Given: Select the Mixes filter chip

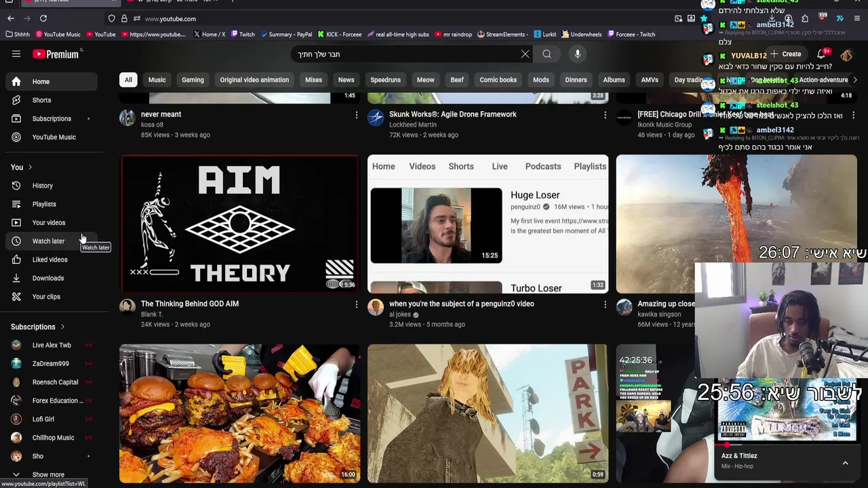Looking at the screenshot, I should 313,80.
